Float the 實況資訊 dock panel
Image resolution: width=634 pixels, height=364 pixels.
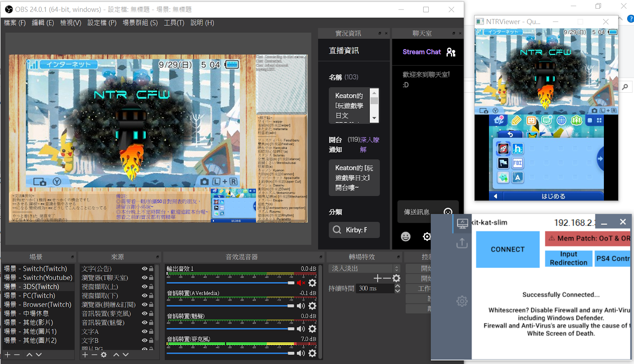(380, 33)
